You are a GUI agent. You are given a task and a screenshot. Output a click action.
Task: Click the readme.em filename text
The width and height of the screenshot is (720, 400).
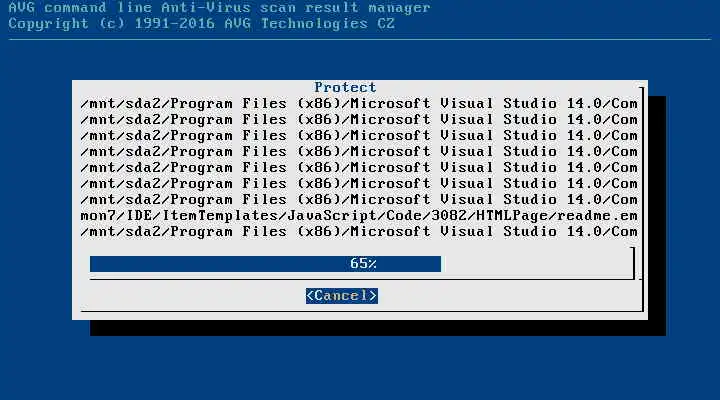[597, 215]
